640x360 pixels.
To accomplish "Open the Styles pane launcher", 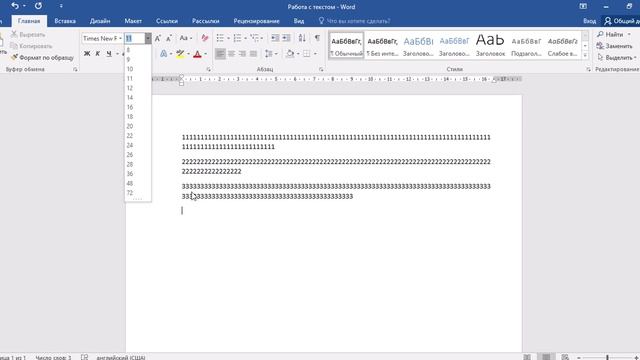I will [588, 69].
